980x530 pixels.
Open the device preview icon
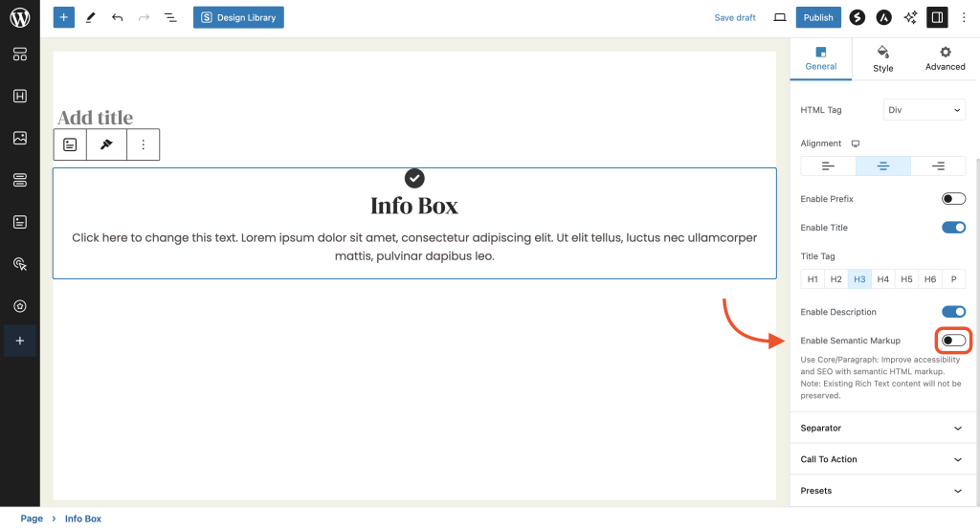pos(779,17)
